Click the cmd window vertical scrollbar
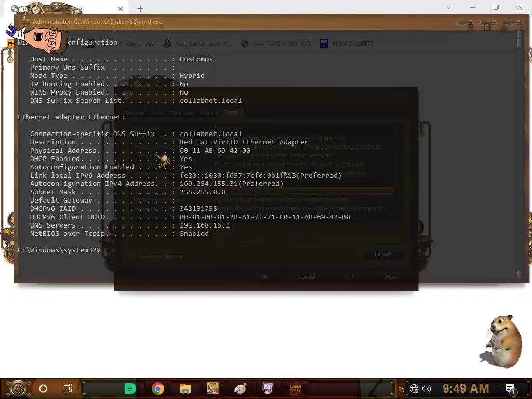 click(518, 154)
